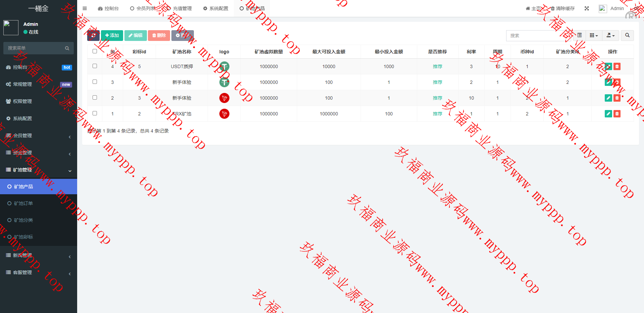Check the box for the USDT质押 row
644x313 pixels.
coord(95,66)
